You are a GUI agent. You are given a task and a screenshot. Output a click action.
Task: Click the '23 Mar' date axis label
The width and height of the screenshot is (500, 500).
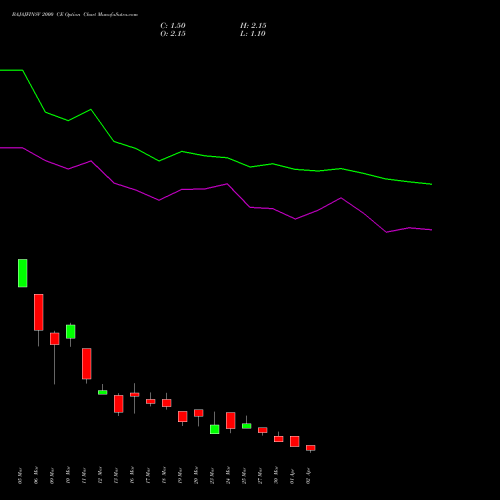pyautogui.click(x=212, y=475)
